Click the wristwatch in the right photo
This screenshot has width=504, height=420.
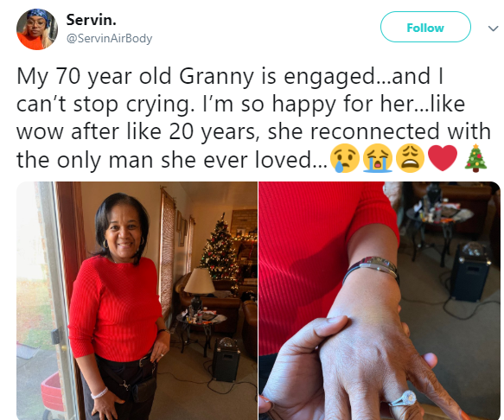373,267
